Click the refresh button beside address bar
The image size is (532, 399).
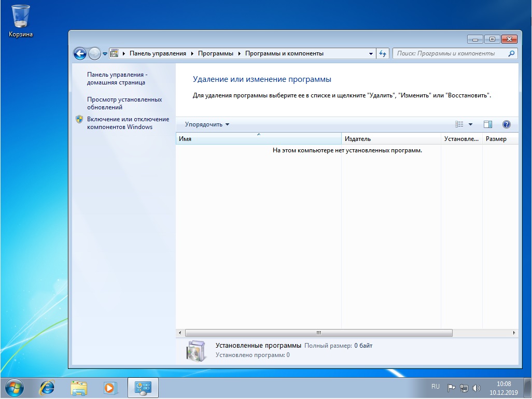click(383, 53)
